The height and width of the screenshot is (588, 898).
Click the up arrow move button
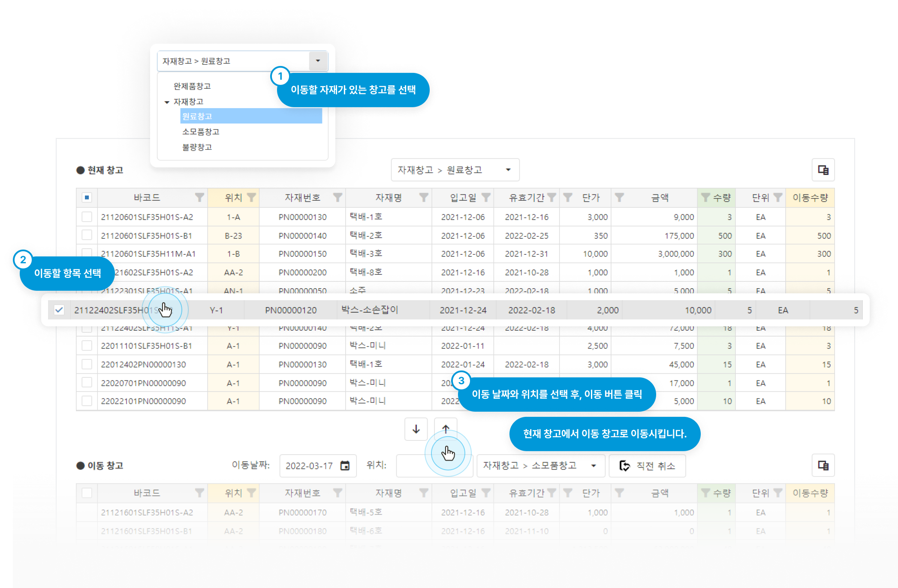(x=446, y=429)
